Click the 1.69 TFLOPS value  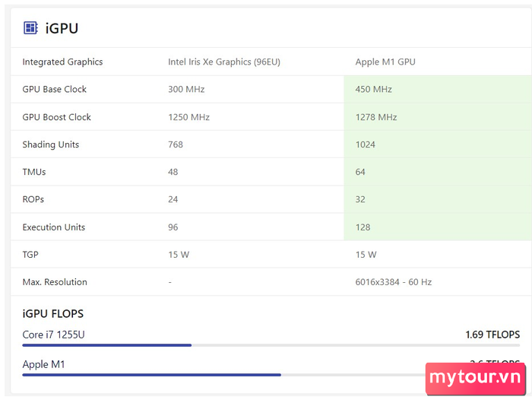(x=492, y=335)
